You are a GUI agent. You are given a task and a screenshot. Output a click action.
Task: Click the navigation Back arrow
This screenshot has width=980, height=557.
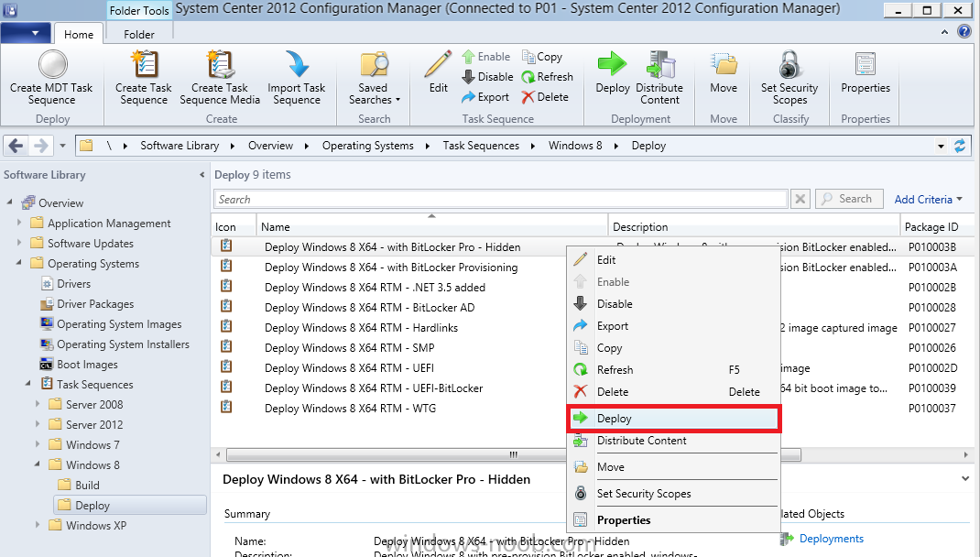16,146
